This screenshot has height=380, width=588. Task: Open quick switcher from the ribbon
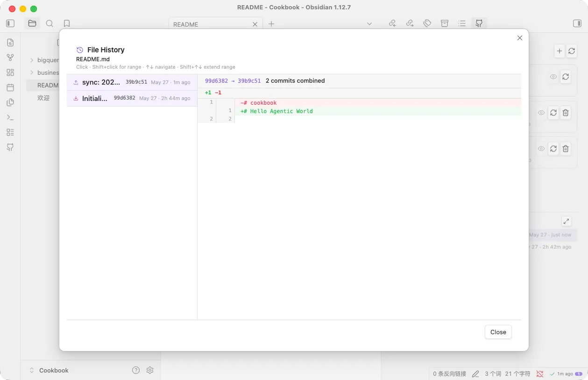point(10,43)
